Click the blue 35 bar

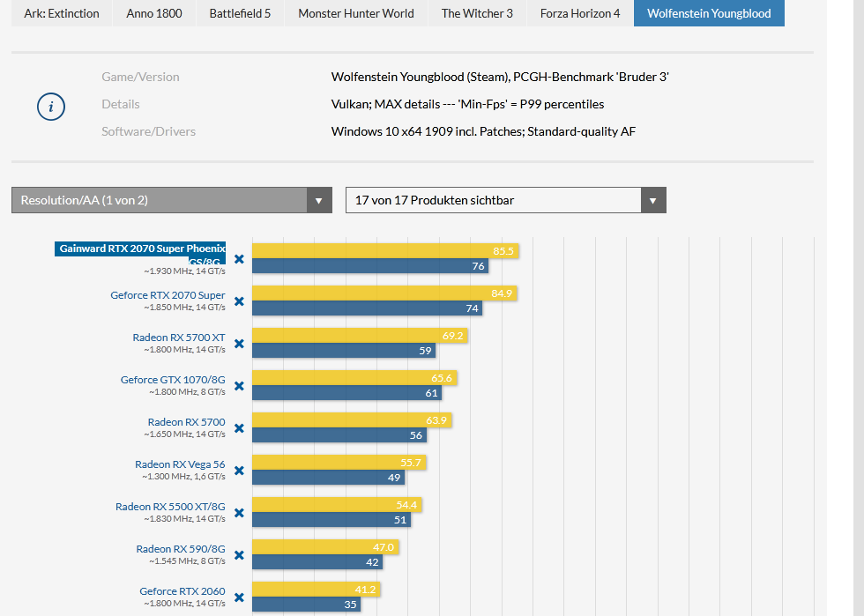[x=307, y=605]
